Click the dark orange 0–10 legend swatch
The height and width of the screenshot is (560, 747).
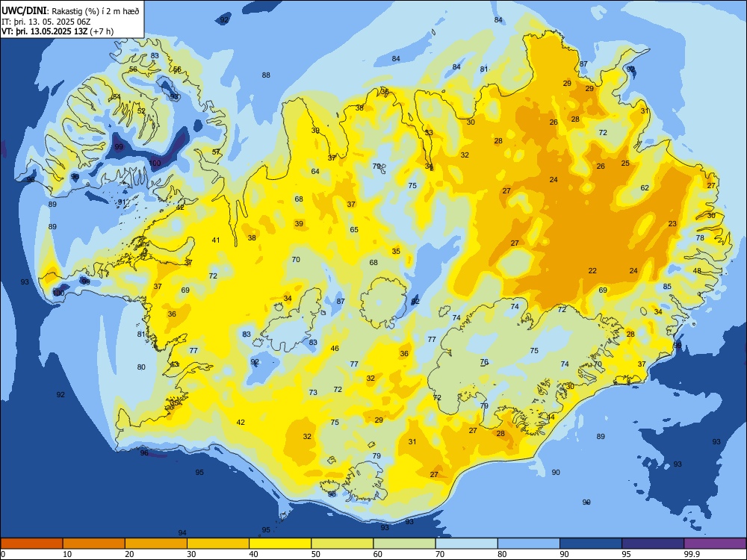click(x=31, y=544)
